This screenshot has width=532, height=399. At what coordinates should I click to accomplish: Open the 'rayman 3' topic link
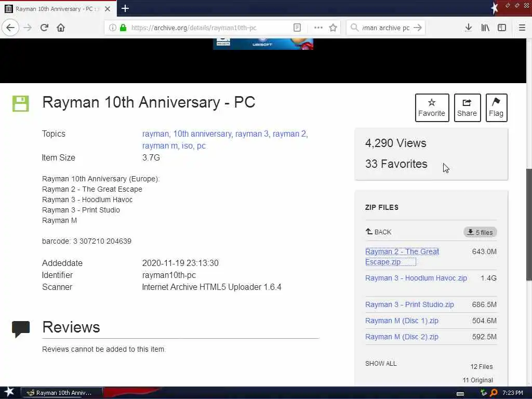click(252, 134)
